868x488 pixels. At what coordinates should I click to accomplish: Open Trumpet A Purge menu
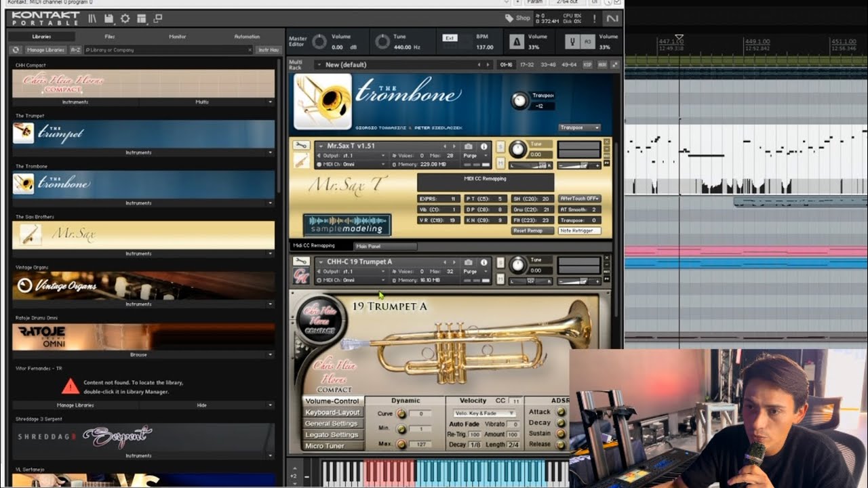click(x=476, y=272)
